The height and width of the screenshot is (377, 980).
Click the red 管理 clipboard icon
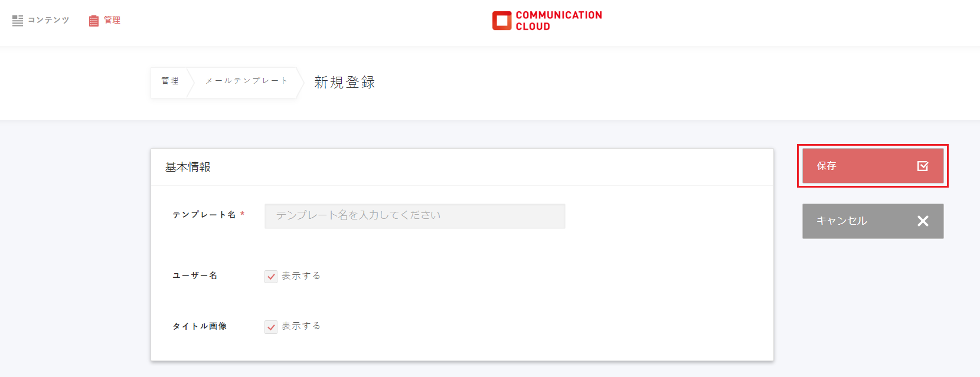click(94, 21)
